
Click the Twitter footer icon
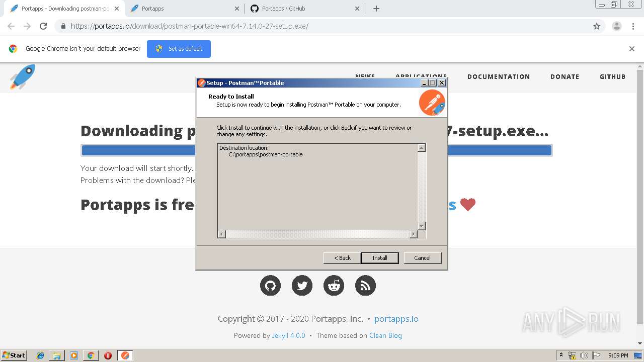302,286
